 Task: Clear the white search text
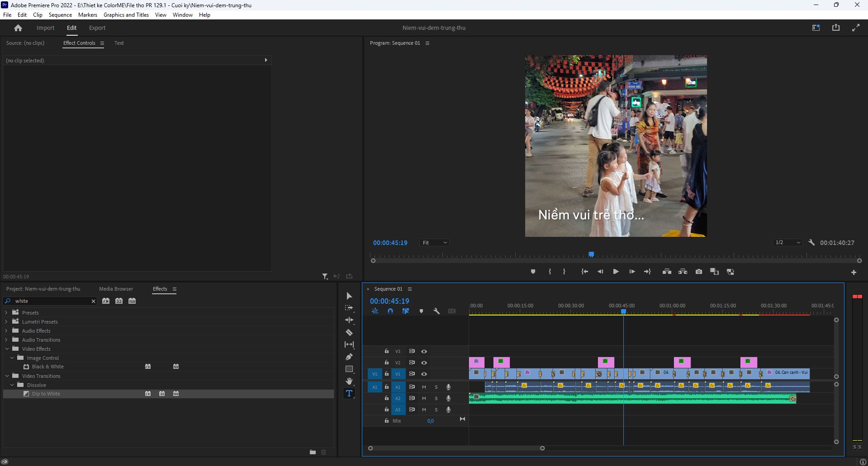pyautogui.click(x=93, y=301)
